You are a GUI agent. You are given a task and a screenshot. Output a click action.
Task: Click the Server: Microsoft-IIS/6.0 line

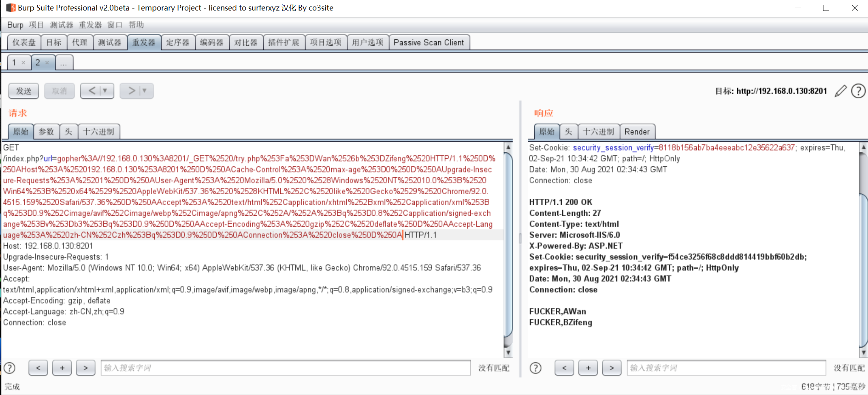(x=575, y=235)
